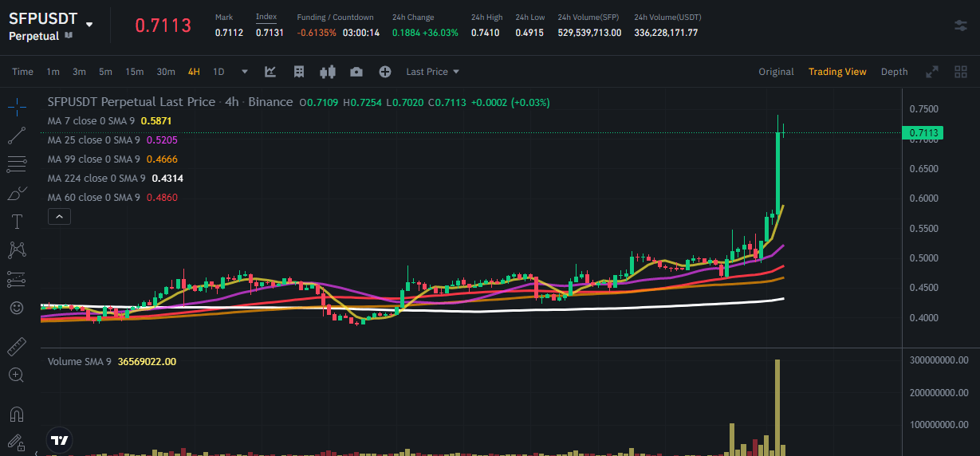Select the 4H interval
This screenshot has height=456, width=980.
(194, 72)
